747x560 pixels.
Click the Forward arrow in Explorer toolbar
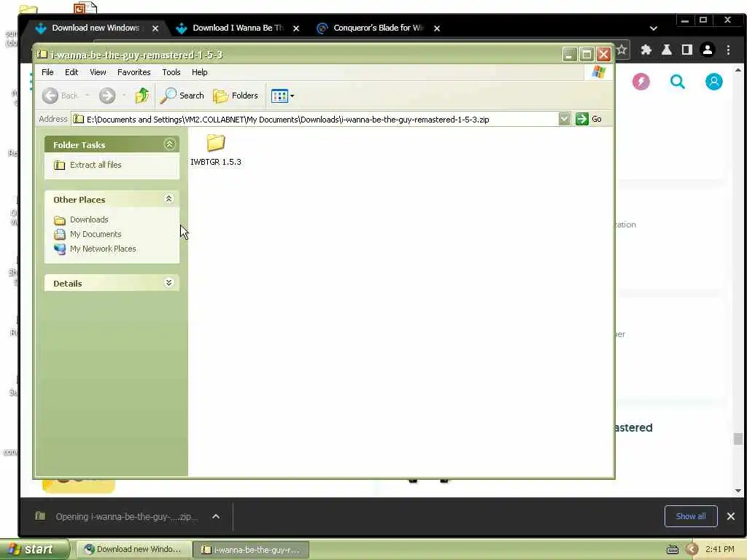click(x=107, y=96)
